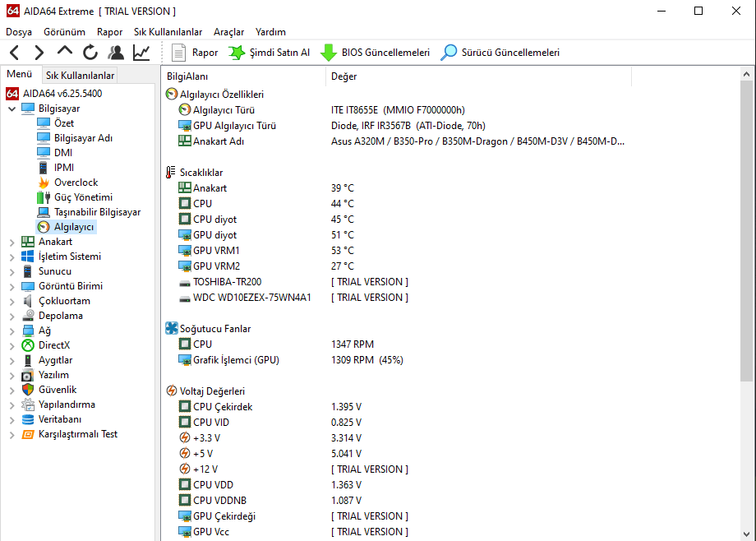Open the Rapor menu in menu bar
The image size is (756, 541).
tap(109, 32)
